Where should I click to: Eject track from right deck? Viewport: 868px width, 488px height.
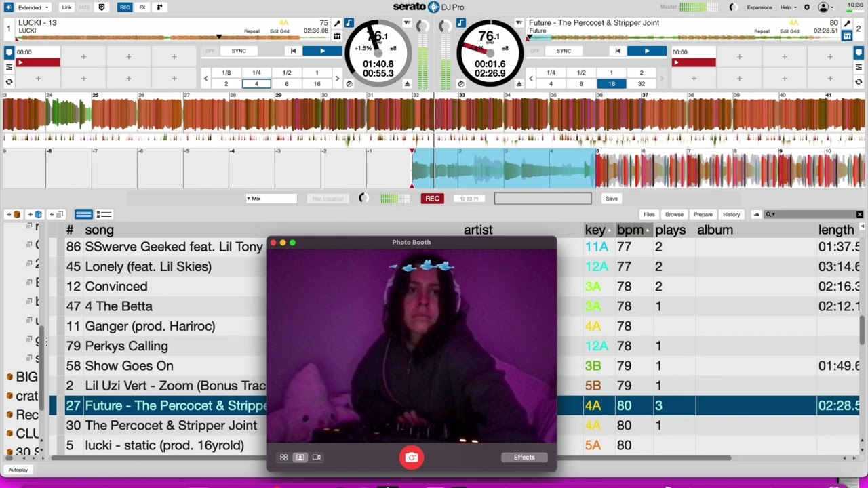[x=519, y=84]
